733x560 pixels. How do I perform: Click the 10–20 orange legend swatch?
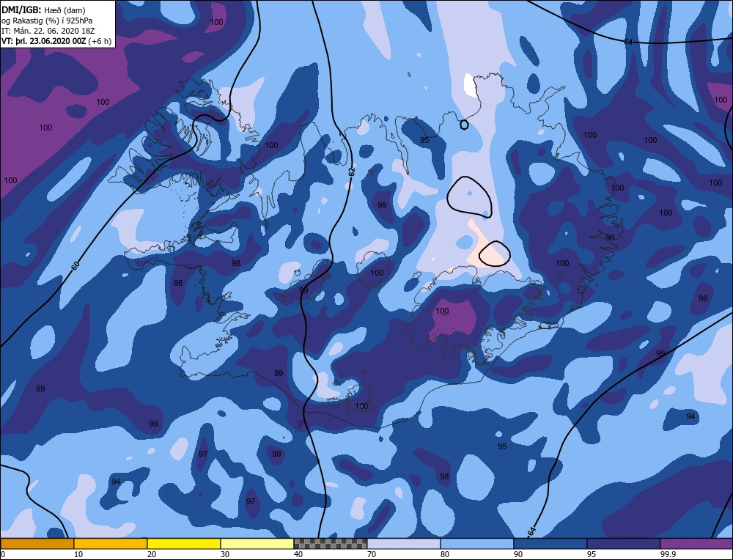pyautogui.click(x=111, y=543)
